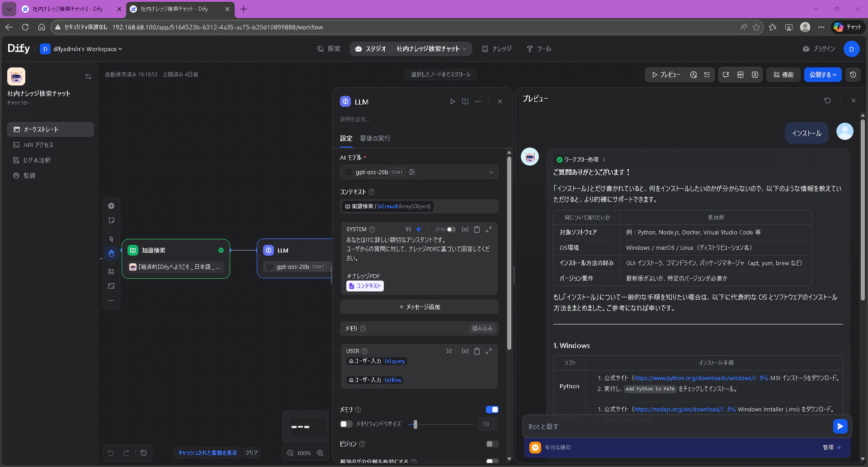Screen dimensions: 868x467
Task: Close the preview panel
Action: 854,100
